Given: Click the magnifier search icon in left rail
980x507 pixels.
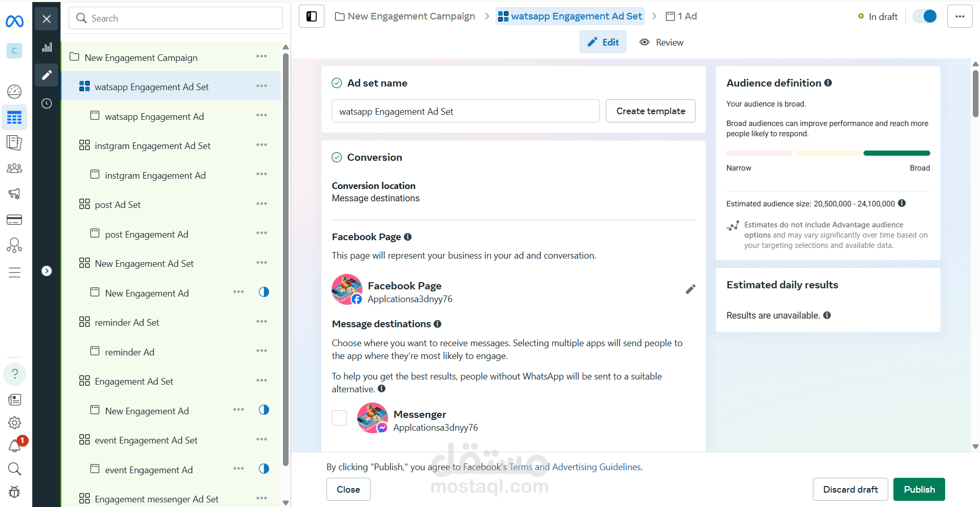Looking at the screenshot, I should click(x=14, y=469).
